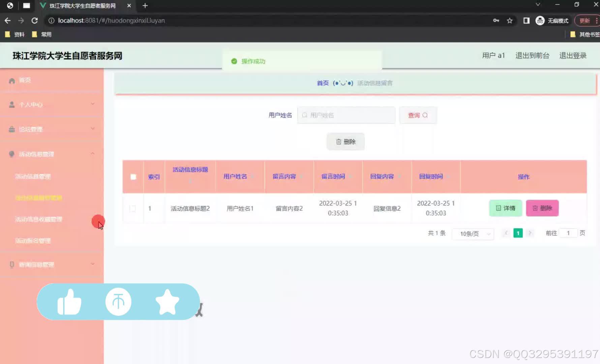Expand the 个人中心 menu chevron
The width and height of the screenshot is (600, 364).
93,104
